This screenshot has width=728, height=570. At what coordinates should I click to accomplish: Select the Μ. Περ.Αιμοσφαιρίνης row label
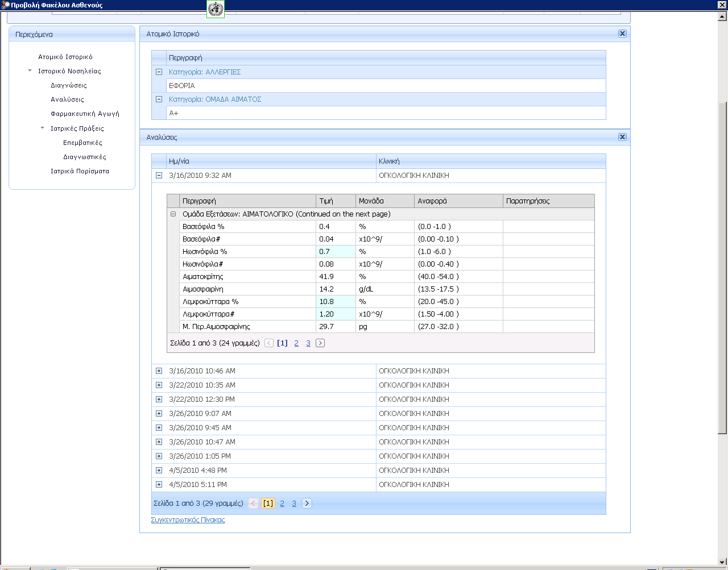tap(216, 327)
